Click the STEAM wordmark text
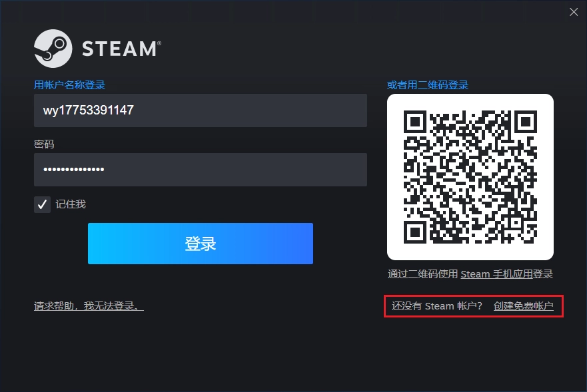This screenshot has height=392, width=587. tap(122, 49)
